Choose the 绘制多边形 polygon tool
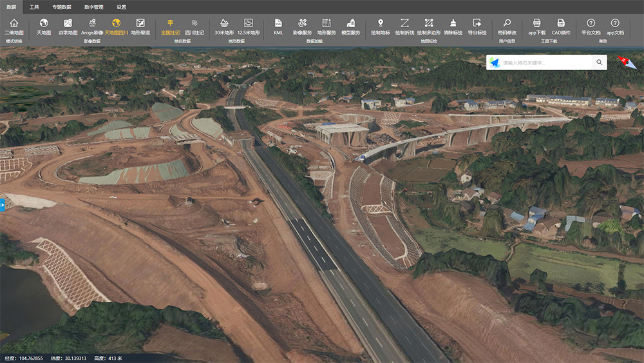Viewport: 644px width, 363px height. (x=429, y=26)
